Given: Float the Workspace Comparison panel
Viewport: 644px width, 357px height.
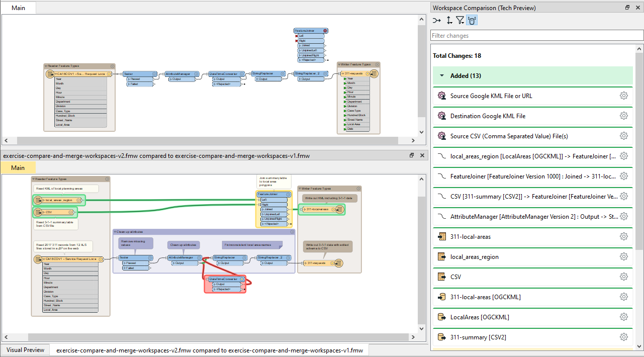Looking at the screenshot, I should (x=627, y=8).
